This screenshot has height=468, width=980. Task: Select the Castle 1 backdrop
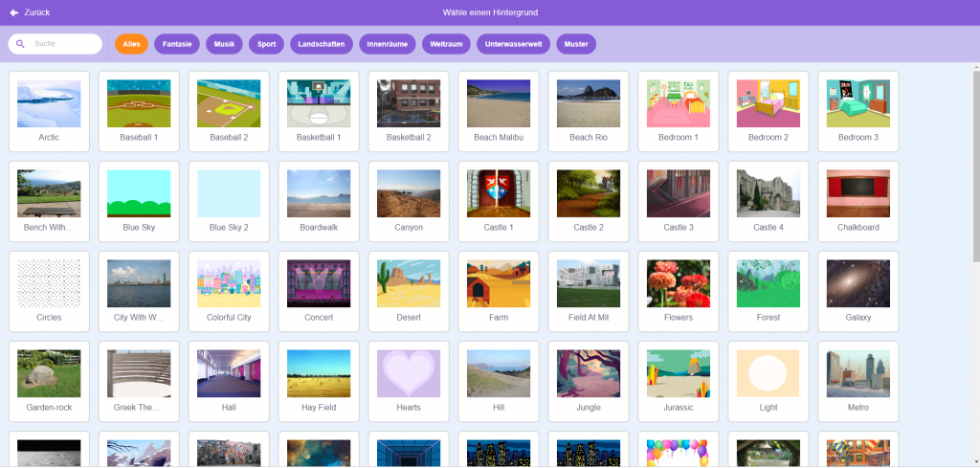click(499, 201)
